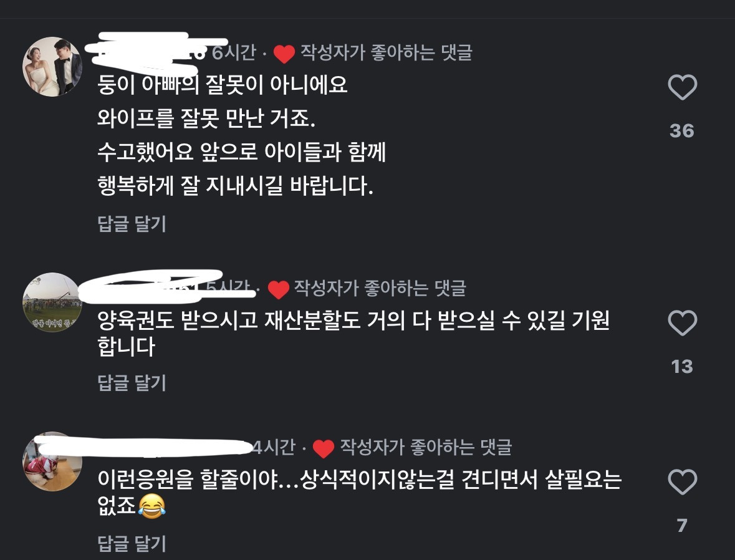Reply to the 이런응원을 comment via 답글 달기

tap(132, 543)
